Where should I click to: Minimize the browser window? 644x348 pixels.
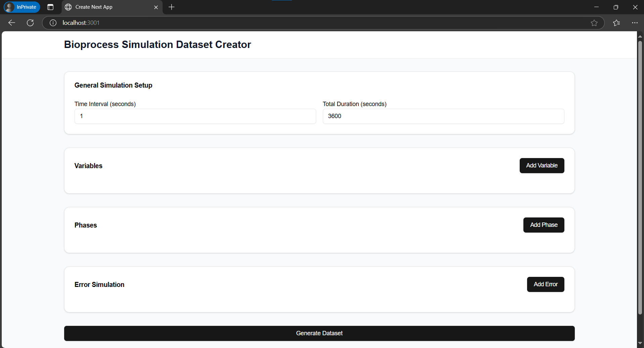(x=596, y=7)
